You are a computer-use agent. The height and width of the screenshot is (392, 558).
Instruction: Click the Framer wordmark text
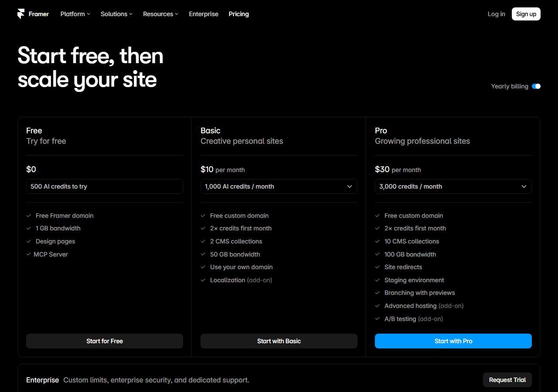[x=39, y=14]
